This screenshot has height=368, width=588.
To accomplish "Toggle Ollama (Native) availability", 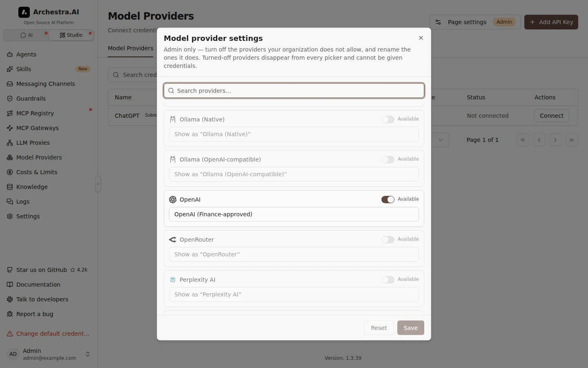I will coord(388,119).
